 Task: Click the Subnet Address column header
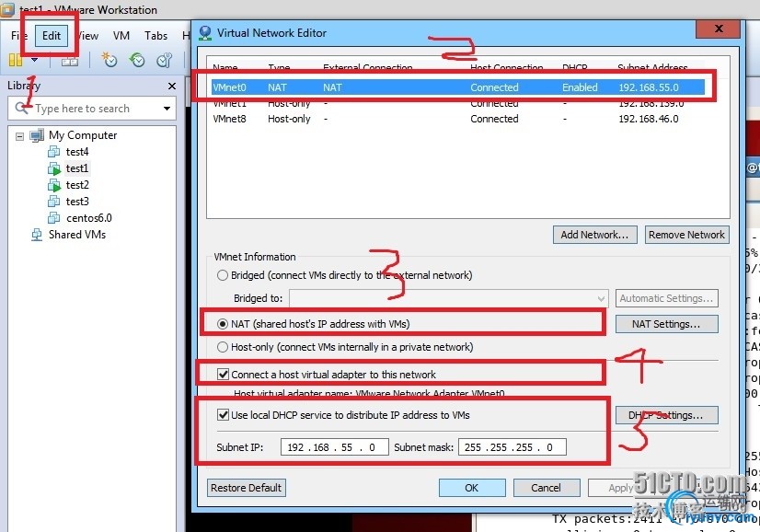coord(652,67)
